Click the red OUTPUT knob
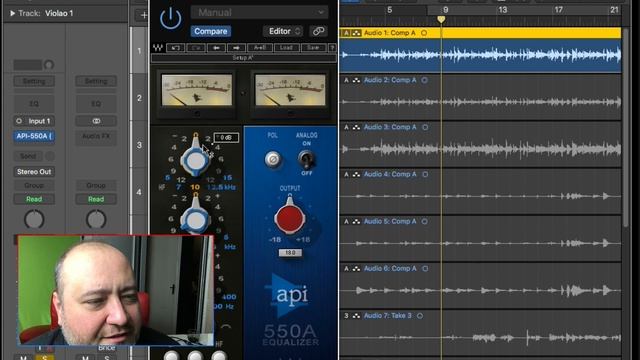 (289, 217)
